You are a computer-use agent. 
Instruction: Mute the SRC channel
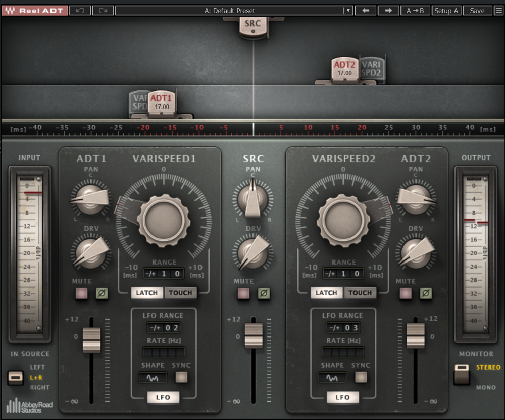pyautogui.click(x=243, y=293)
